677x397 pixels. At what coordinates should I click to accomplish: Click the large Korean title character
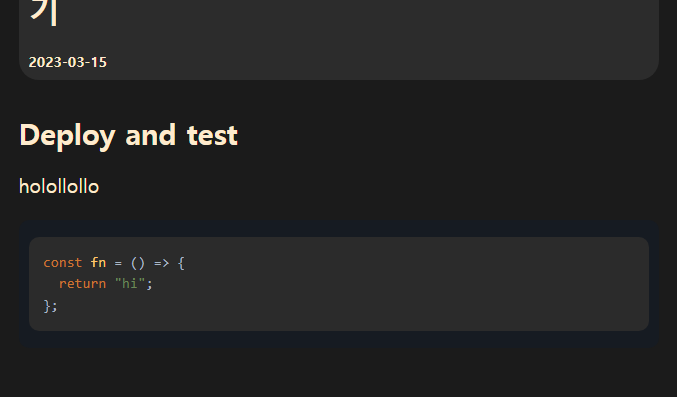44,13
